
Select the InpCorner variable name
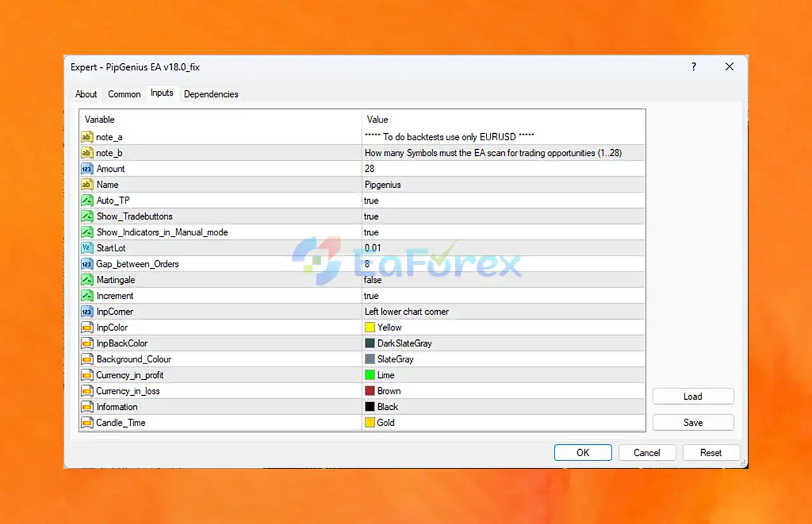point(115,311)
